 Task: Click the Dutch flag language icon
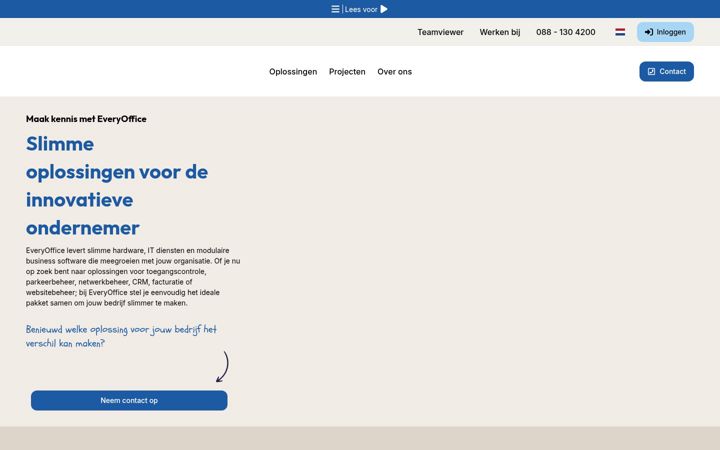pos(620,32)
